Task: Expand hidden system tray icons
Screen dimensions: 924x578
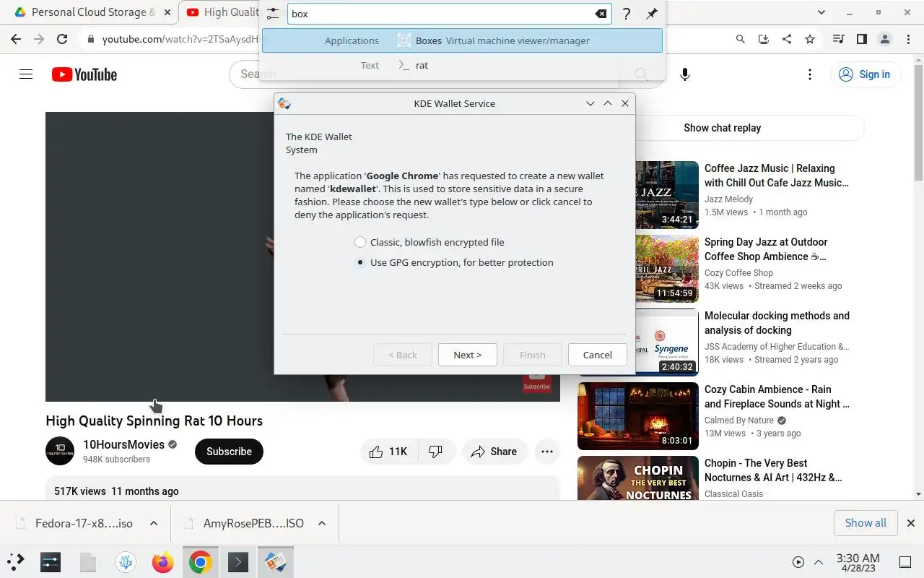Action: (x=819, y=562)
